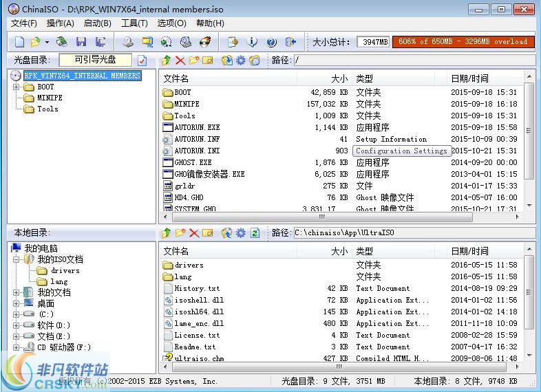Click the make CD image drive icon
Image resolution: width=541 pixels, height=392 pixels.
pyautogui.click(x=128, y=42)
